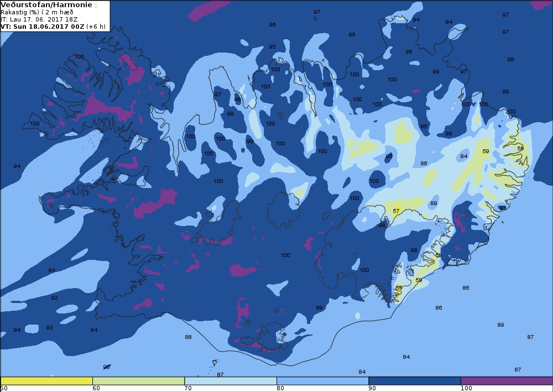This screenshot has height=392, width=553.
Task: Select the pale green 60–70 legend band
Action: coord(139,381)
